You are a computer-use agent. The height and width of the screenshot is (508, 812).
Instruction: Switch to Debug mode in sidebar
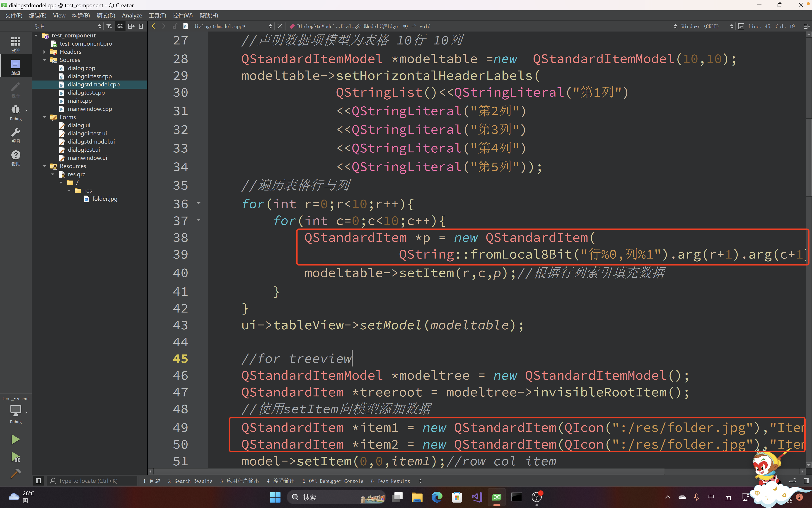tap(16, 112)
